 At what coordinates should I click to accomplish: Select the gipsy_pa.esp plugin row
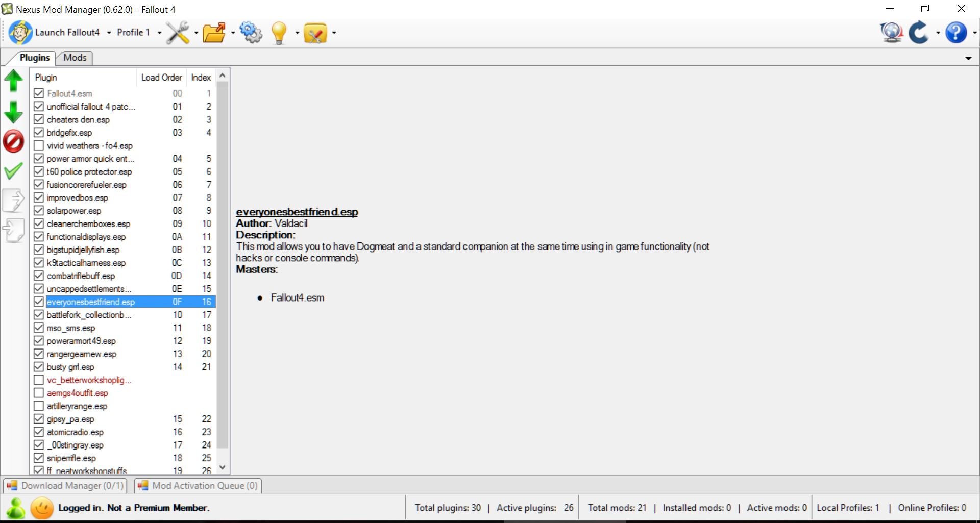click(124, 419)
